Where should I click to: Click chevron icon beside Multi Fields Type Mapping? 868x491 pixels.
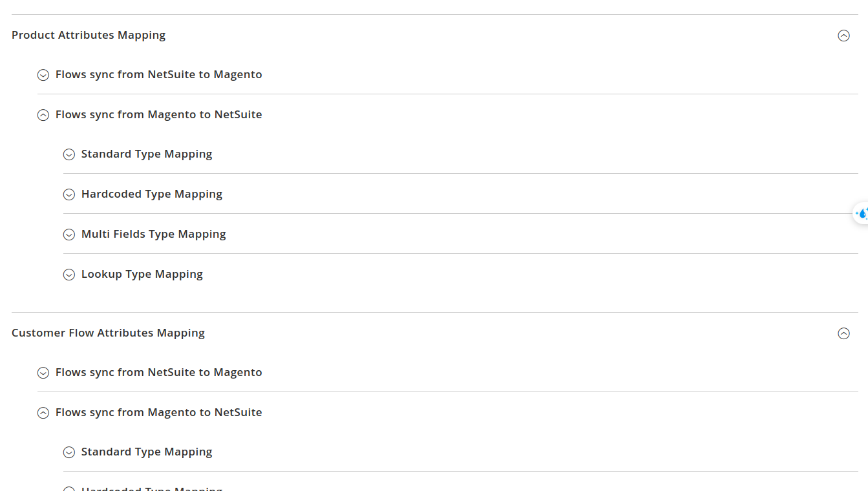[69, 235]
